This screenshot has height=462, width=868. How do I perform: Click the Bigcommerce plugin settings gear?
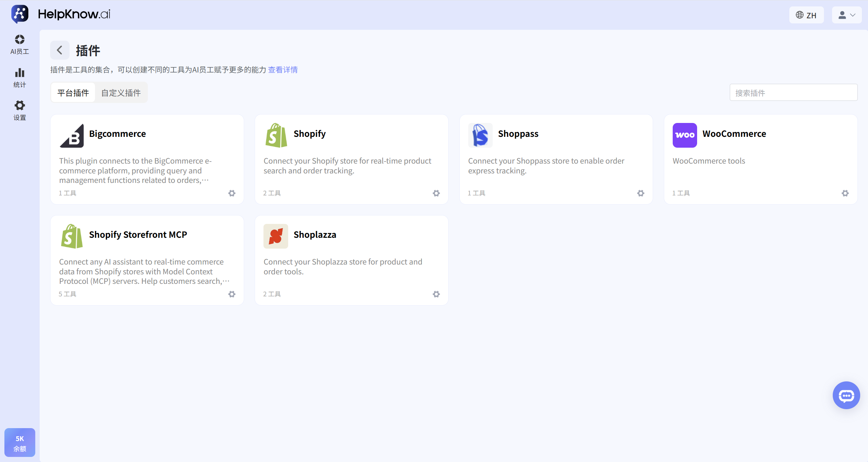tap(232, 193)
